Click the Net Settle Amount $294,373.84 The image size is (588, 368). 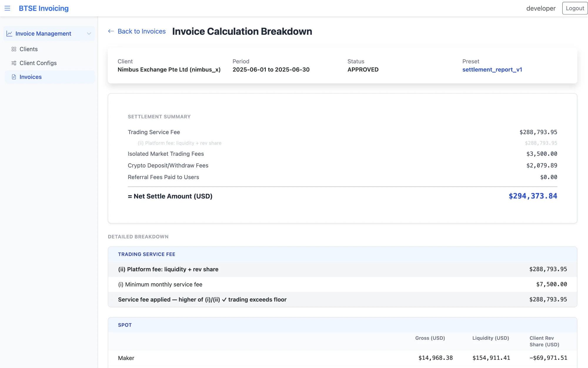[x=533, y=196]
